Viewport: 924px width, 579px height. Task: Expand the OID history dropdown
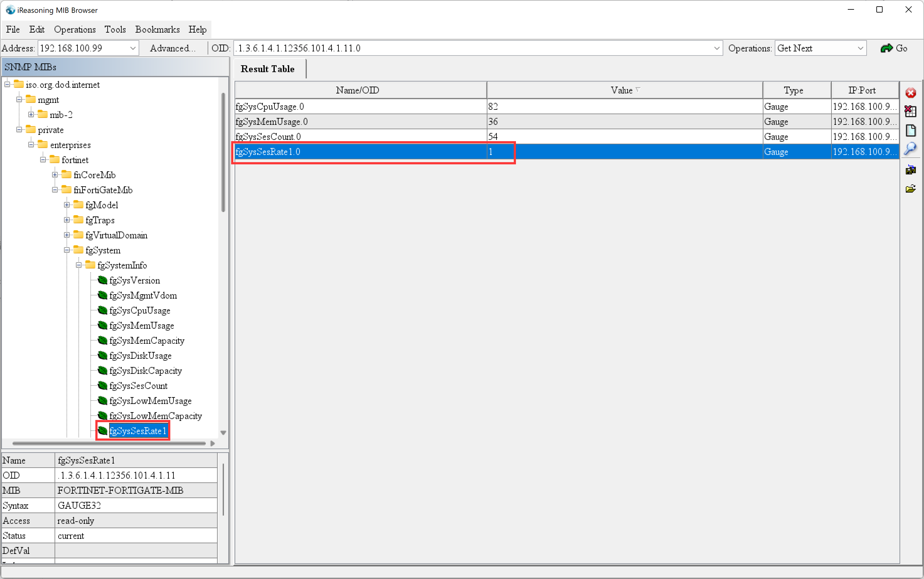coord(716,48)
